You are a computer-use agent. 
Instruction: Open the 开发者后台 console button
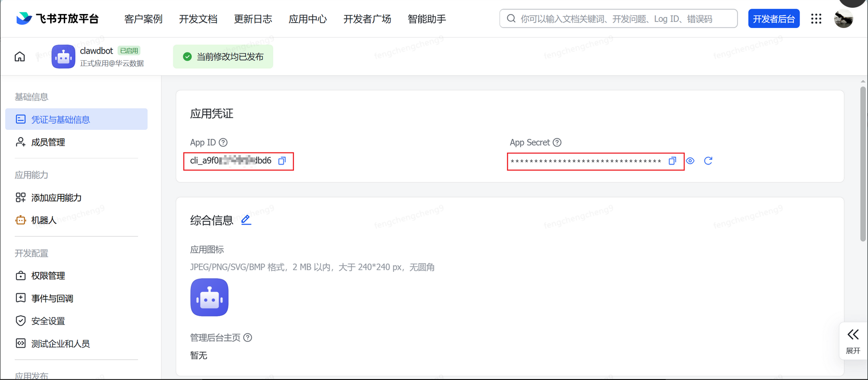774,19
